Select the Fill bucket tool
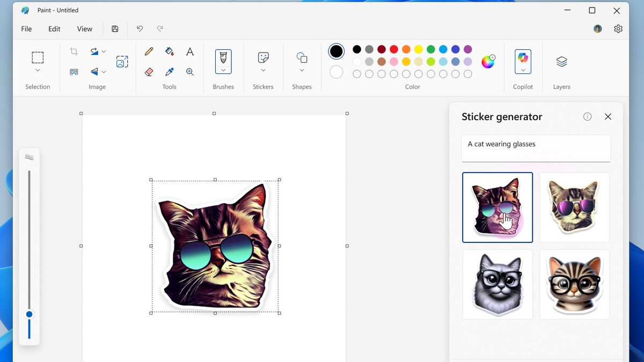The image size is (644, 362). point(170,51)
